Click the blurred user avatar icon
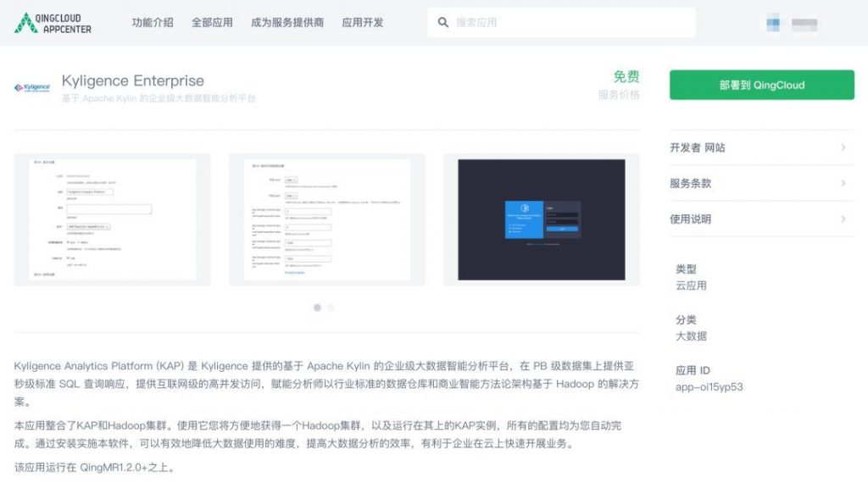The height and width of the screenshot is (494, 868). [773, 24]
